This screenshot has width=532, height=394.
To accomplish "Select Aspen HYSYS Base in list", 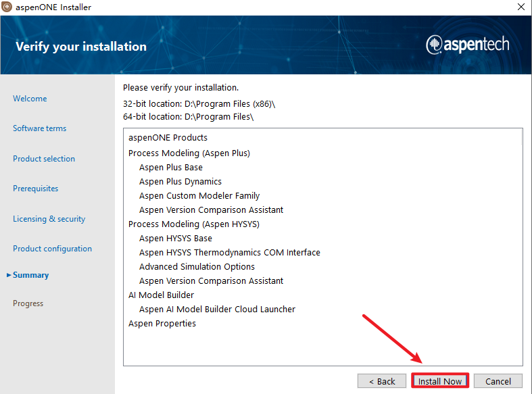I will click(176, 239).
